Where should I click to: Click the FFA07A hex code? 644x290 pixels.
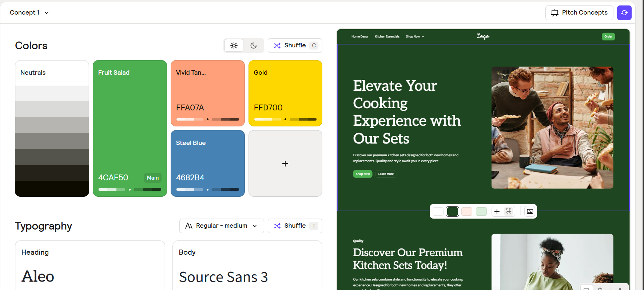pos(190,108)
